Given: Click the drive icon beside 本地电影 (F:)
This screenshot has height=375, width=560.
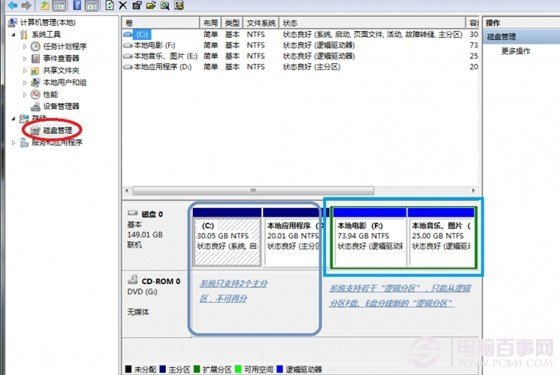Looking at the screenshot, I should [x=128, y=45].
